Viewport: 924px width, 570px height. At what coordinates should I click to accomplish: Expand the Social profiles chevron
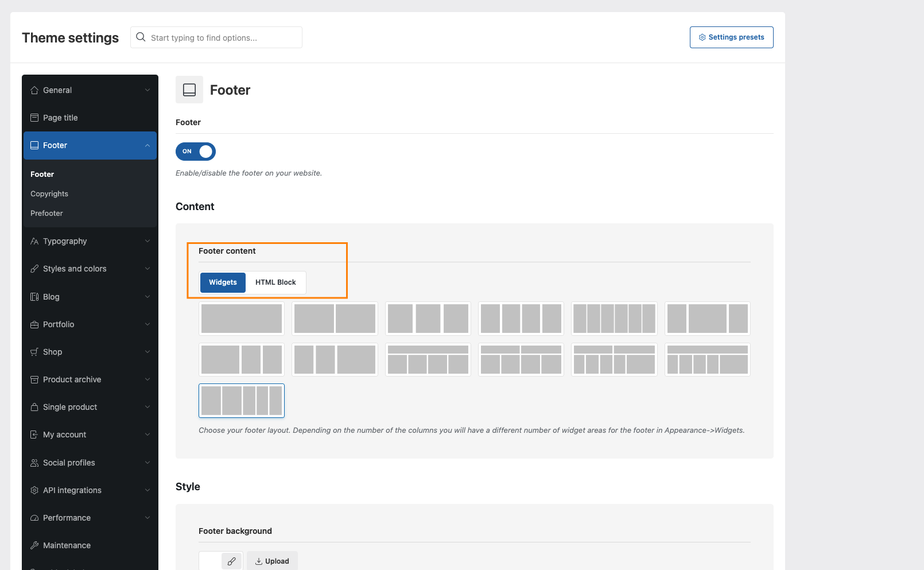[x=147, y=463]
